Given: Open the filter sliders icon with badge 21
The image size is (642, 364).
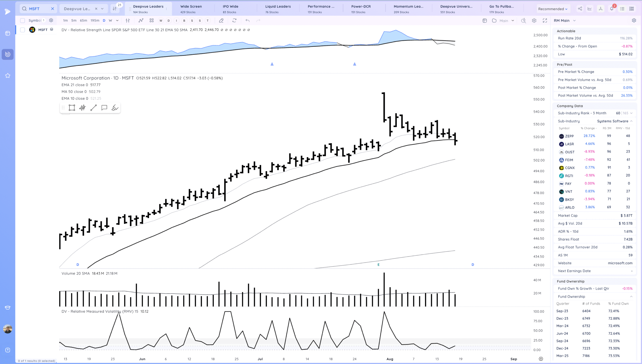Looking at the screenshot, I should [115, 9].
